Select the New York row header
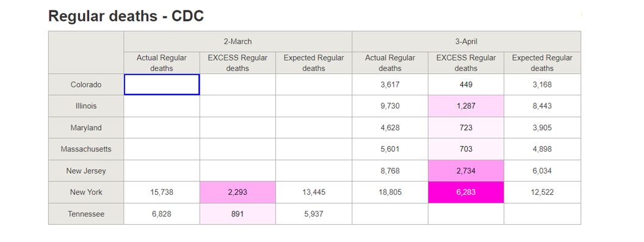The height and width of the screenshot is (242, 644). pos(86,193)
